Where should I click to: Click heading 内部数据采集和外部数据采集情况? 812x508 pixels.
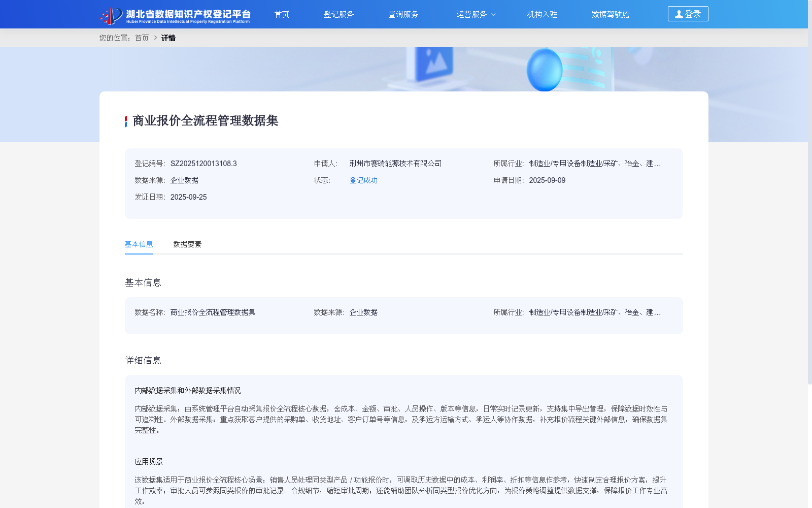click(188, 391)
